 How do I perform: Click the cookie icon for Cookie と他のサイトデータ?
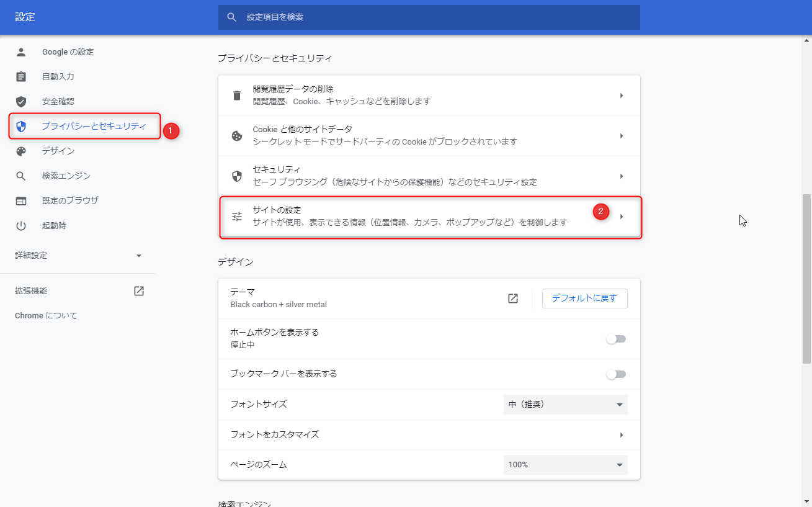point(236,136)
